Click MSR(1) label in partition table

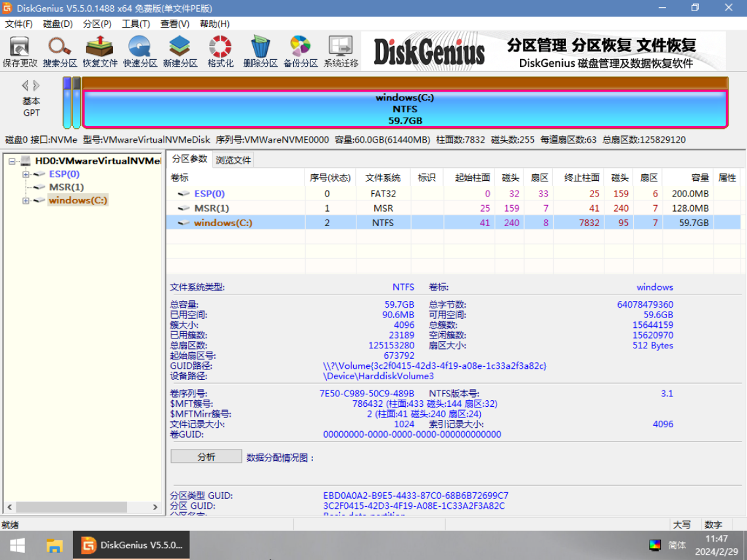coord(212,208)
